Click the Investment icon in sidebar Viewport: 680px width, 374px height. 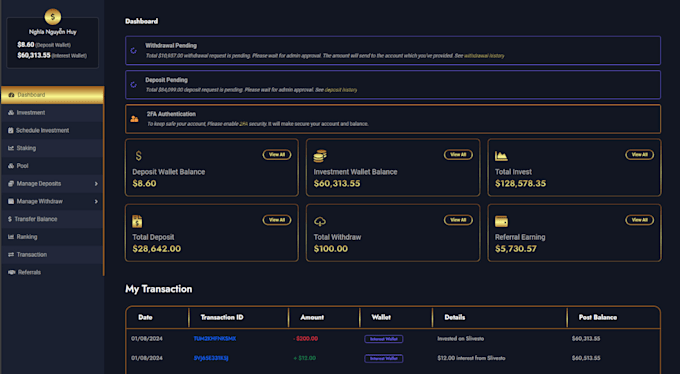(x=11, y=113)
